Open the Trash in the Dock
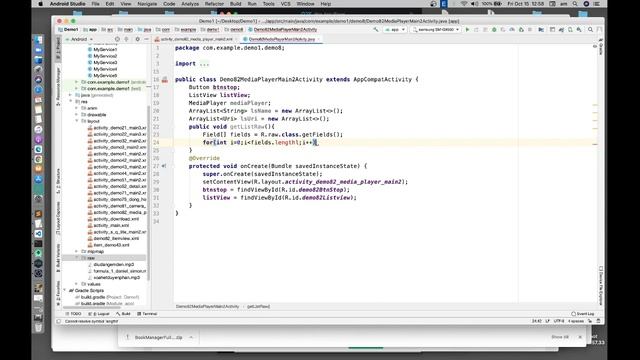The height and width of the screenshot is (360, 640). pyautogui.click(x=38, y=327)
